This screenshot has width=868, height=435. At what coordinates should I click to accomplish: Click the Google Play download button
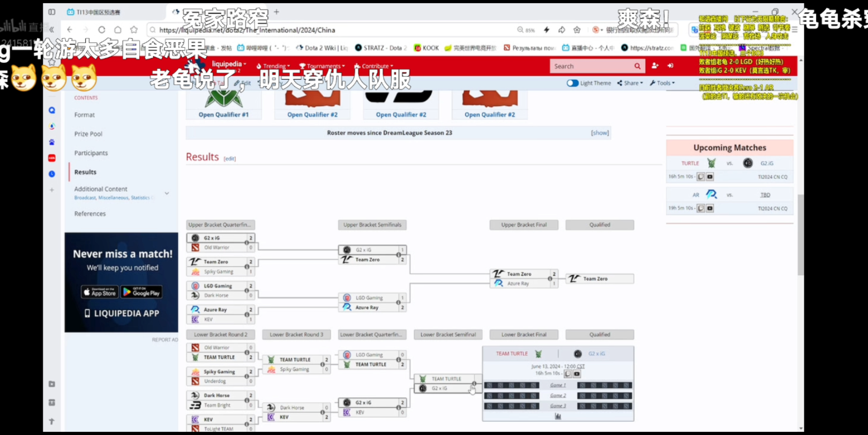coord(142,292)
